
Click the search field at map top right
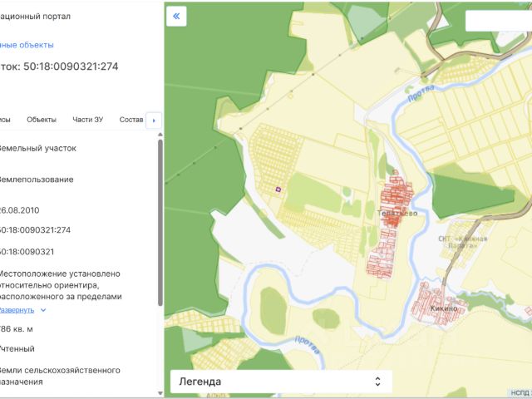(x=499, y=20)
